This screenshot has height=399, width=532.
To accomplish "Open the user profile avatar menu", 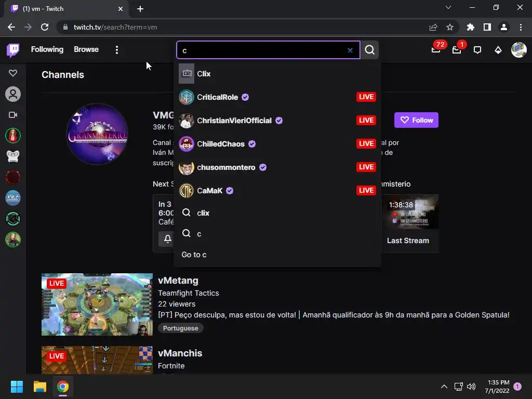I will tap(519, 50).
